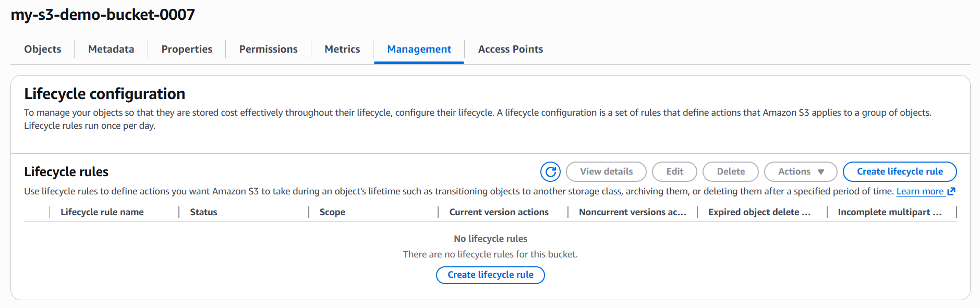This screenshot has width=980, height=308.
Task: Click the Lifecycle configuration heading
Action: [x=105, y=94]
